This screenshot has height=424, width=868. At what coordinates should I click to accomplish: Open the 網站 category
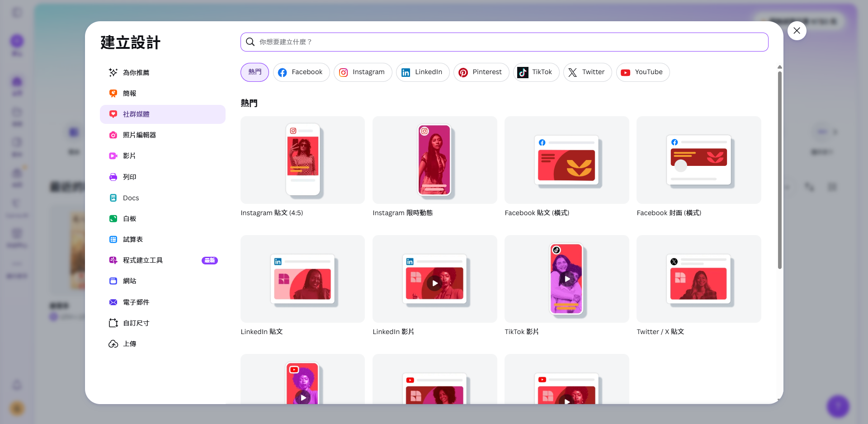click(x=163, y=281)
